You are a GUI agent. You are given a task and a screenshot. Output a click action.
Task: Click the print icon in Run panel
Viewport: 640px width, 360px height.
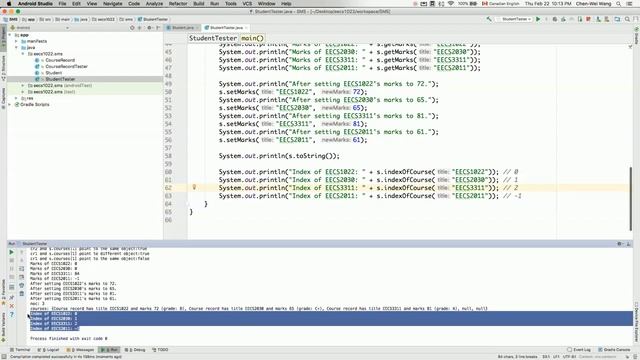[22, 285]
